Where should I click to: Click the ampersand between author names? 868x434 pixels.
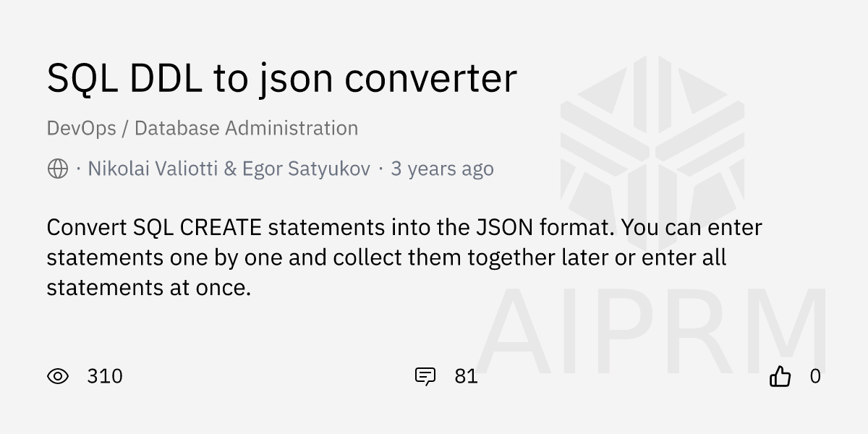[230, 169]
